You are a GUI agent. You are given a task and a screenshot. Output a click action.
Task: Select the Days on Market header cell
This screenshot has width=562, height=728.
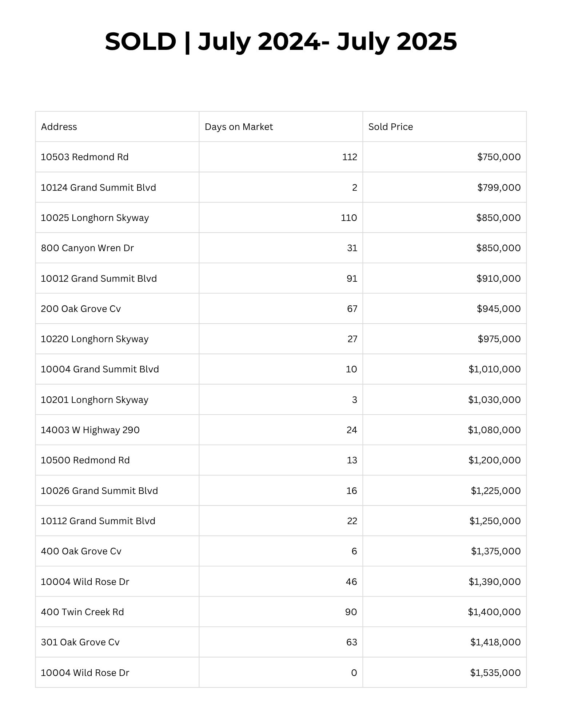239,127
